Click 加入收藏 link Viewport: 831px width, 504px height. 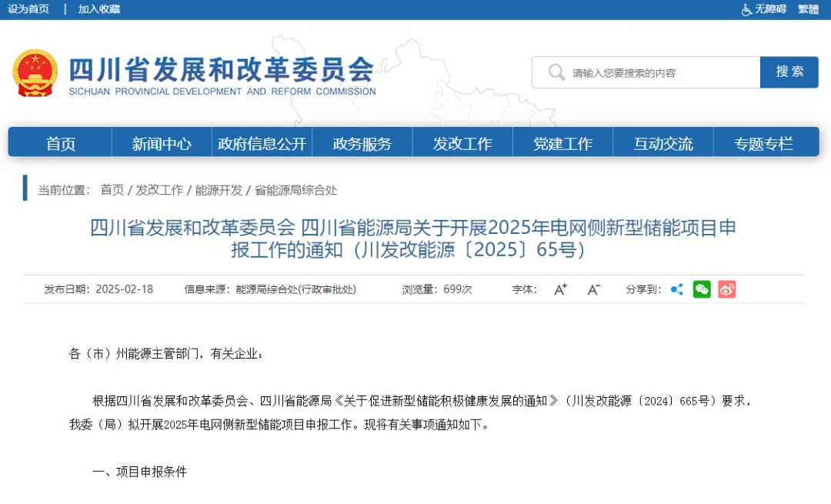click(x=99, y=9)
